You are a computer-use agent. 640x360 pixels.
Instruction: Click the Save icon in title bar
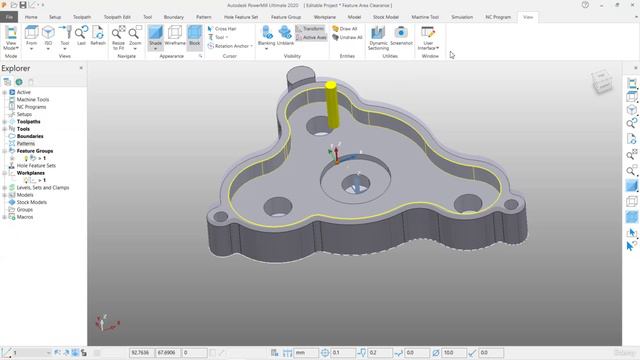click(x=23, y=5)
